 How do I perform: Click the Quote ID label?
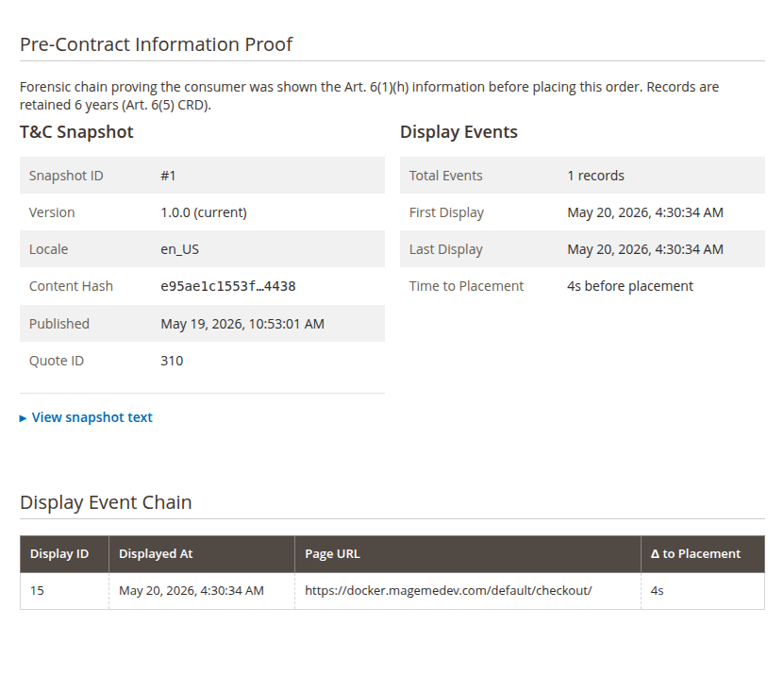[57, 361]
